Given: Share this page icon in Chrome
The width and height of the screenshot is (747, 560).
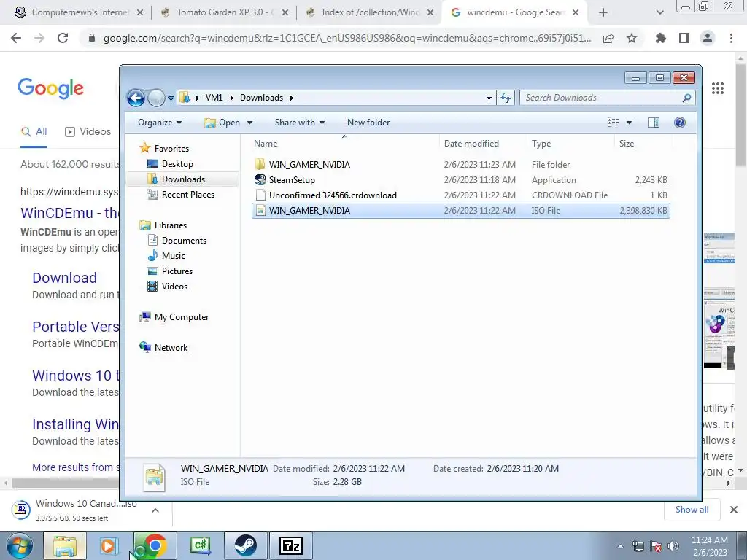Looking at the screenshot, I should click(x=608, y=38).
